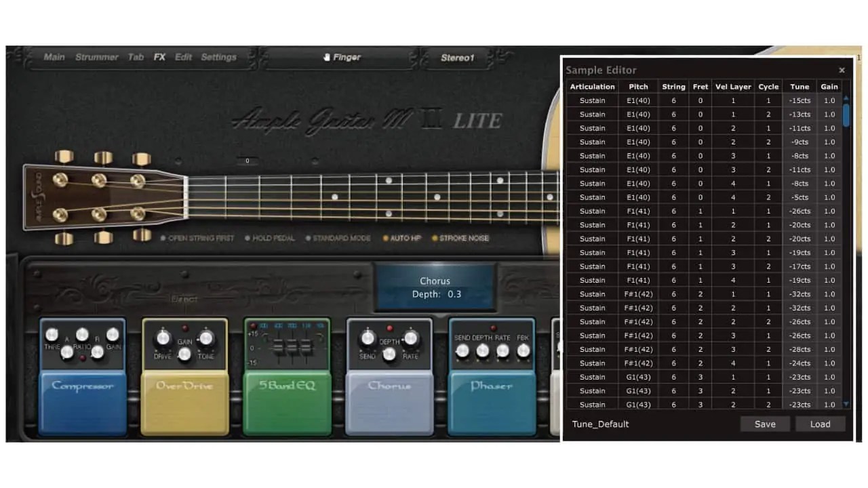The width and height of the screenshot is (868, 488).
Task: Click the Cycle column header
Action: tap(768, 87)
